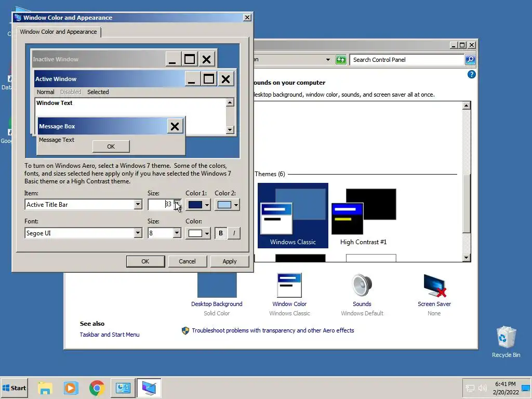Toggle the Italic font button
532x399 pixels.
point(234,233)
